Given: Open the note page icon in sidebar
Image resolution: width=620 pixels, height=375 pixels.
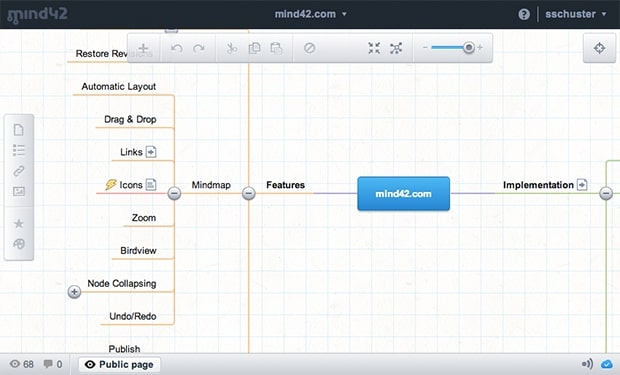Looking at the screenshot, I should point(19,130).
